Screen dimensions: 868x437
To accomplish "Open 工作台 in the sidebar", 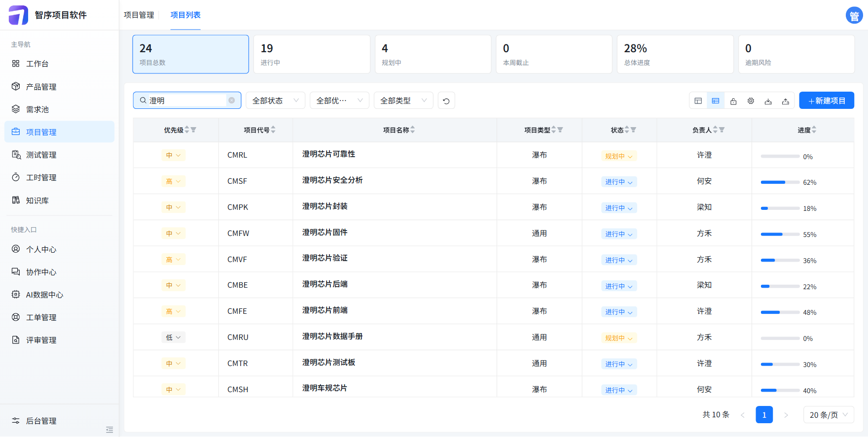I will (x=59, y=64).
